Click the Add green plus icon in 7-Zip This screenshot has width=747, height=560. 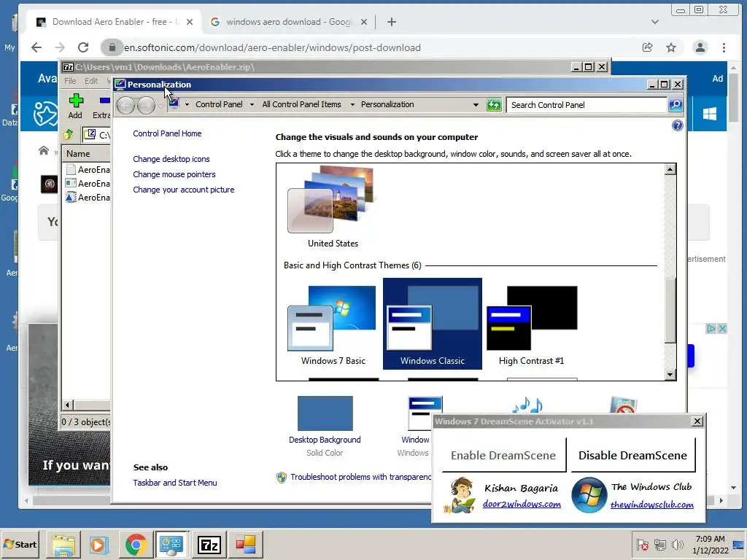coord(76,101)
